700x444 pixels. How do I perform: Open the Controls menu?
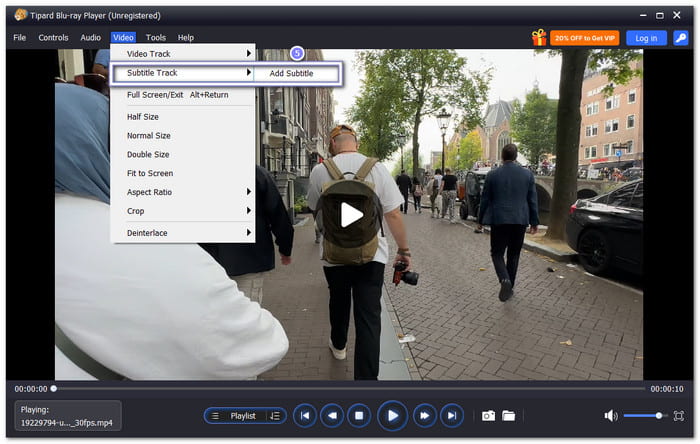click(x=53, y=37)
